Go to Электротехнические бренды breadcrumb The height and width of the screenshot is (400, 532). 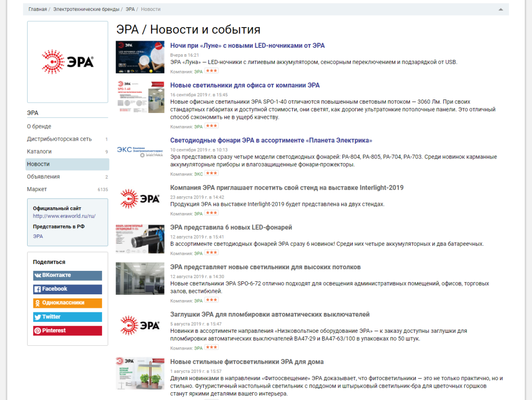[86, 9]
